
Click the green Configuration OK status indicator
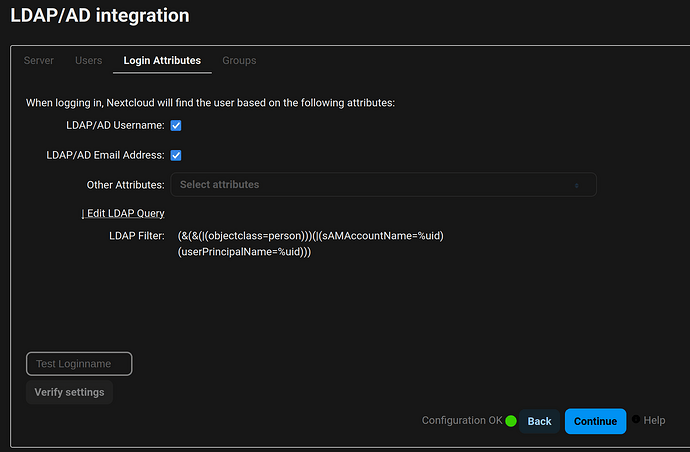point(511,421)
